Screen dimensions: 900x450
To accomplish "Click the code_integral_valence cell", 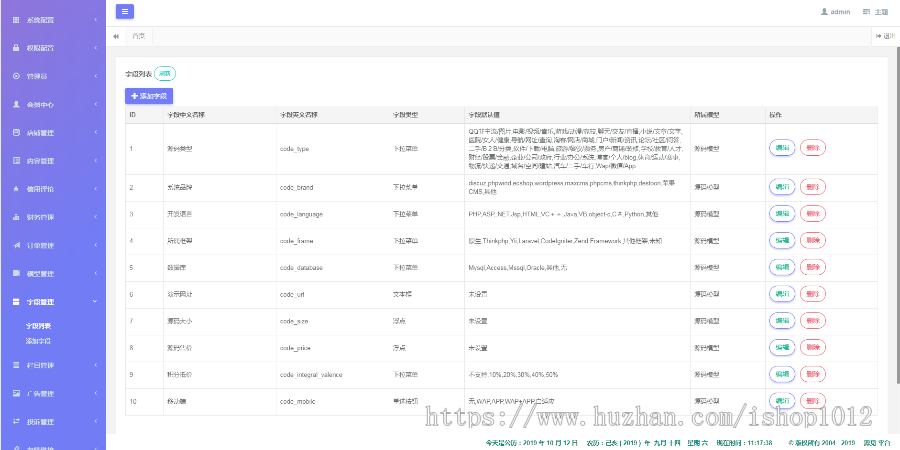I will point(332,375).
